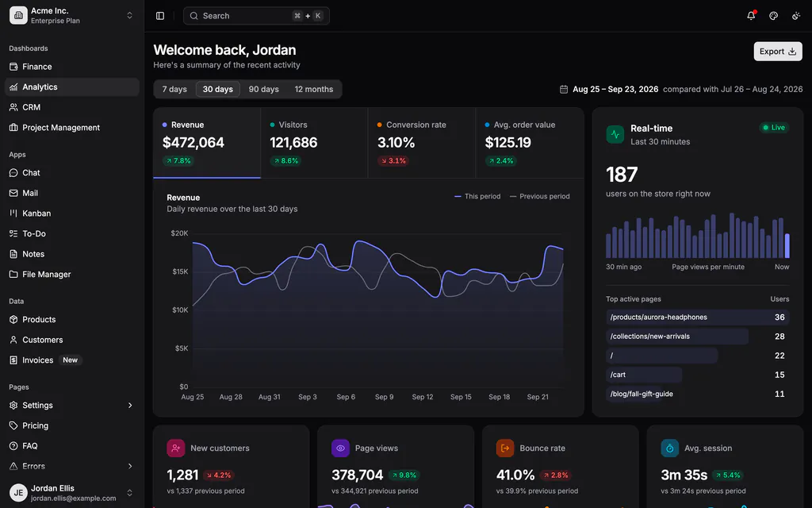Open the theme palette customizer icon
Screen dimensions: 812x508
[x=773, y=16]
